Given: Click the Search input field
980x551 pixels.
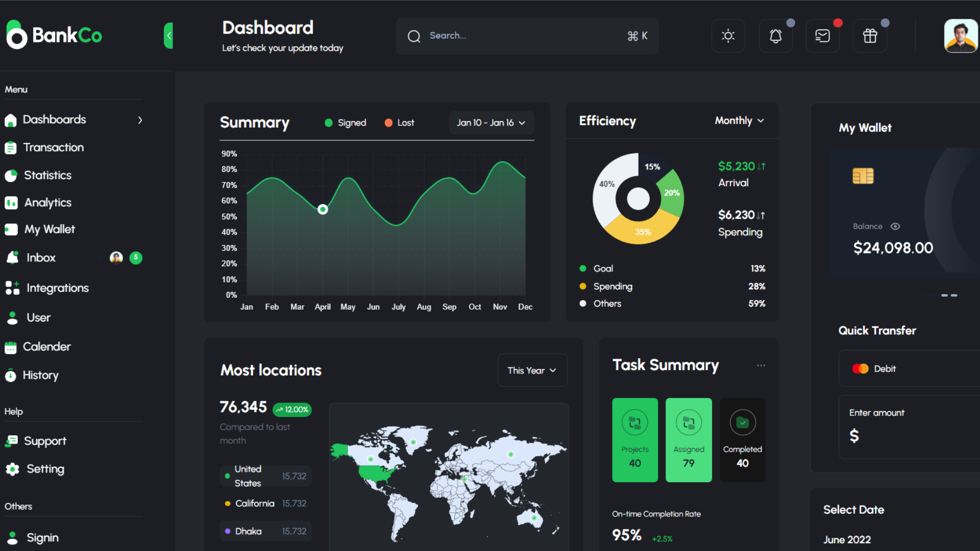Looking at the screenshot, I should point(521,36).
